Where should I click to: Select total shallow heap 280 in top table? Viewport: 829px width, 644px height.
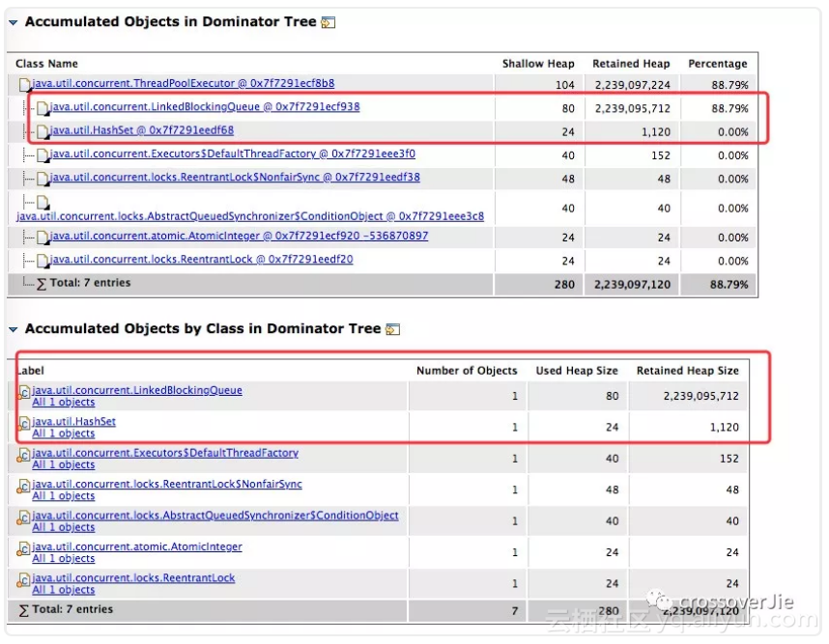(564, 285)
